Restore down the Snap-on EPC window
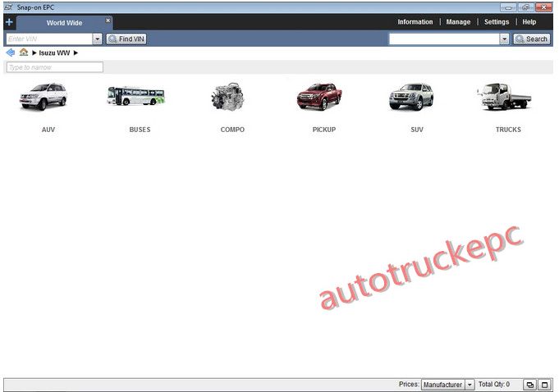Screen dimensions: 559x392 (x=526, y=7)
